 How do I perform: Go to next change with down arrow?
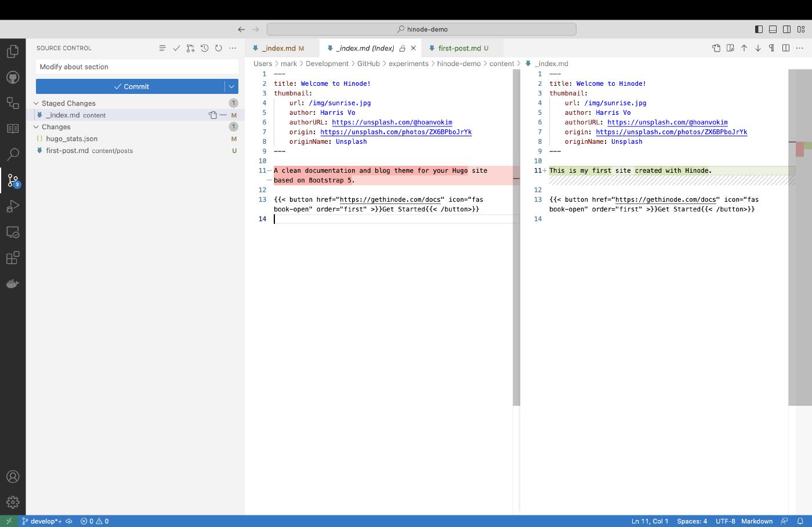[x=757, y=48]
